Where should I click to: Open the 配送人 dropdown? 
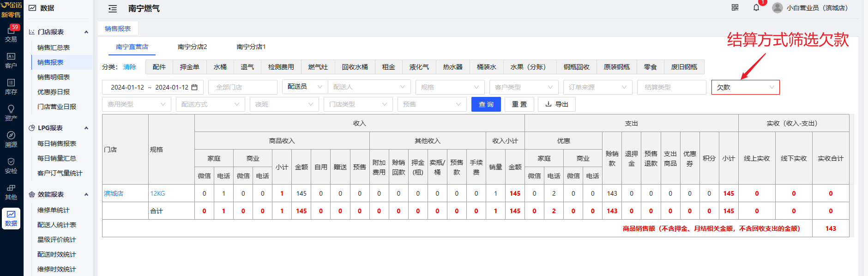(x=369, y=87)
